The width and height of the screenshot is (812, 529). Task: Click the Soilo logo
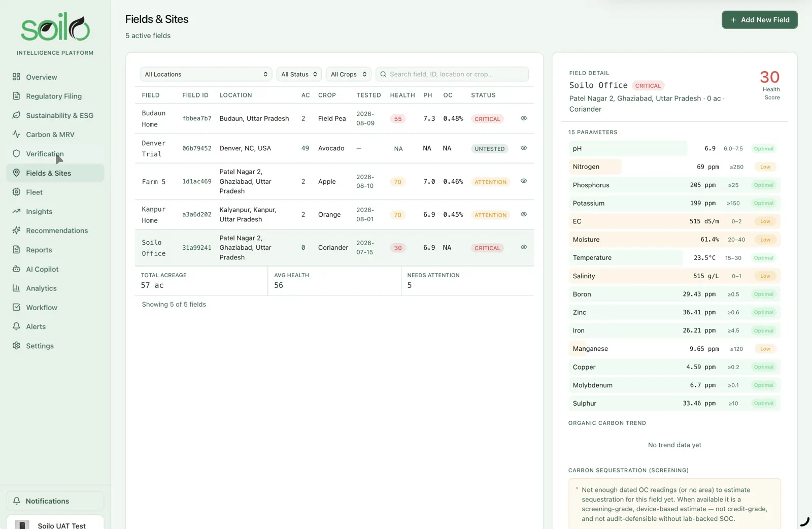click(55, 27)
